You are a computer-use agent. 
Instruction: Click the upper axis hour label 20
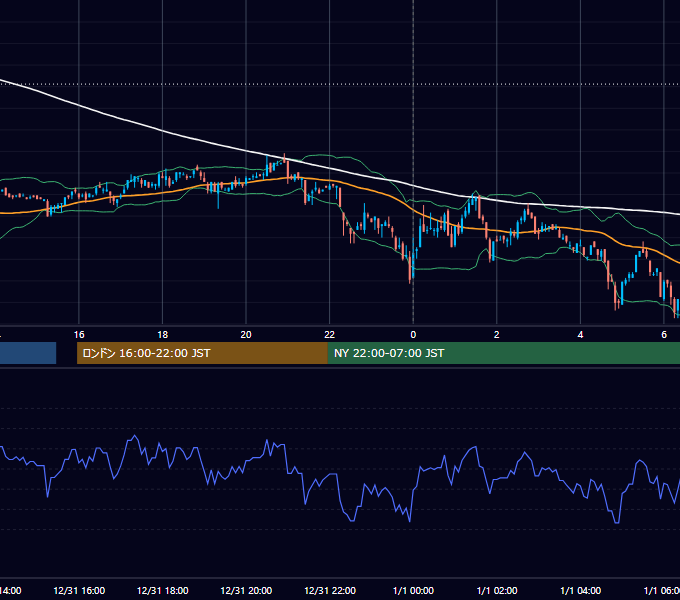click(x=246, y=335)
